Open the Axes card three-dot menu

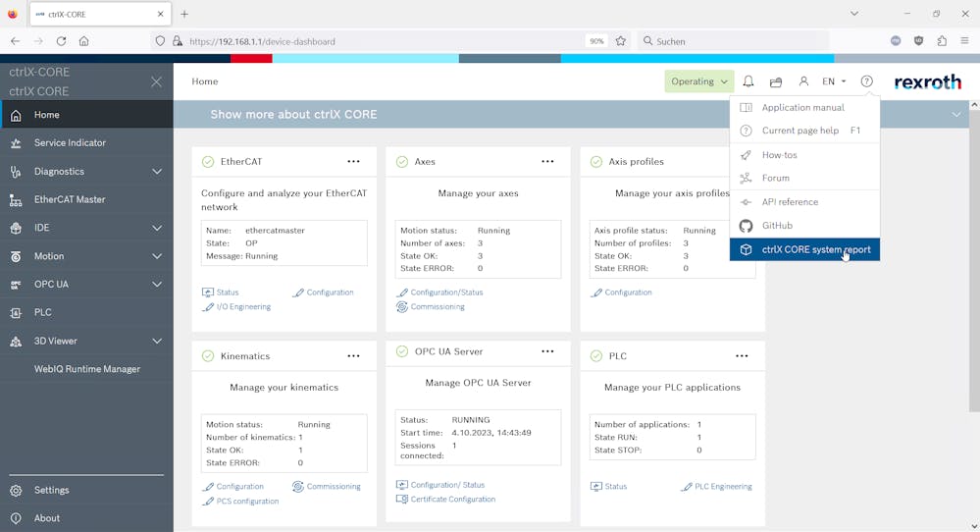(547, 161)
